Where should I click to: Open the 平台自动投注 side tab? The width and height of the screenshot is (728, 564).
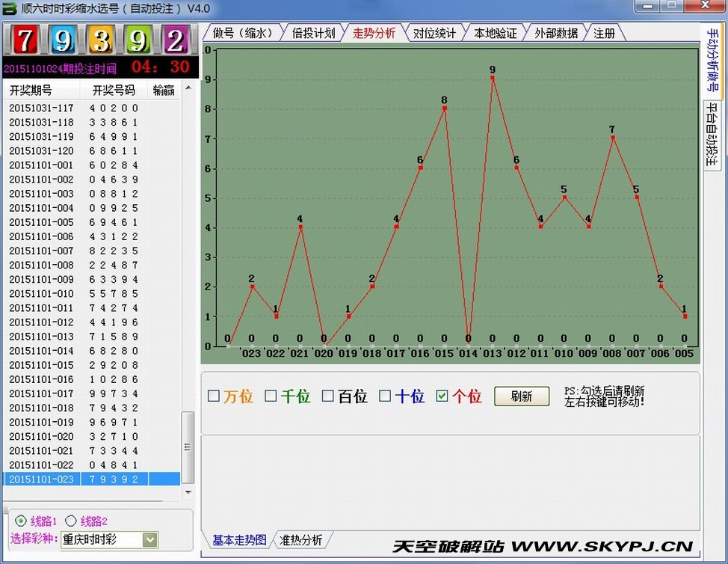pyautogui.click(x=712, y=133)
